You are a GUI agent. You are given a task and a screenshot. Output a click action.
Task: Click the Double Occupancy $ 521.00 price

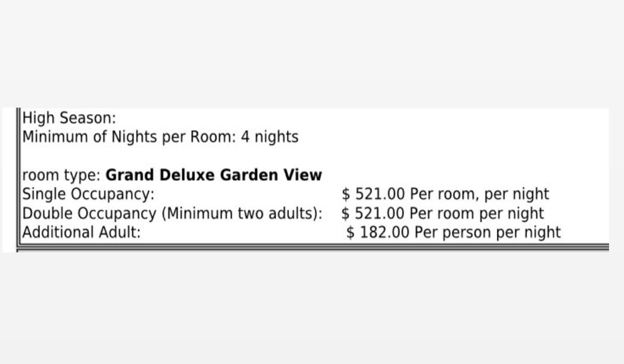click(372, 213)
